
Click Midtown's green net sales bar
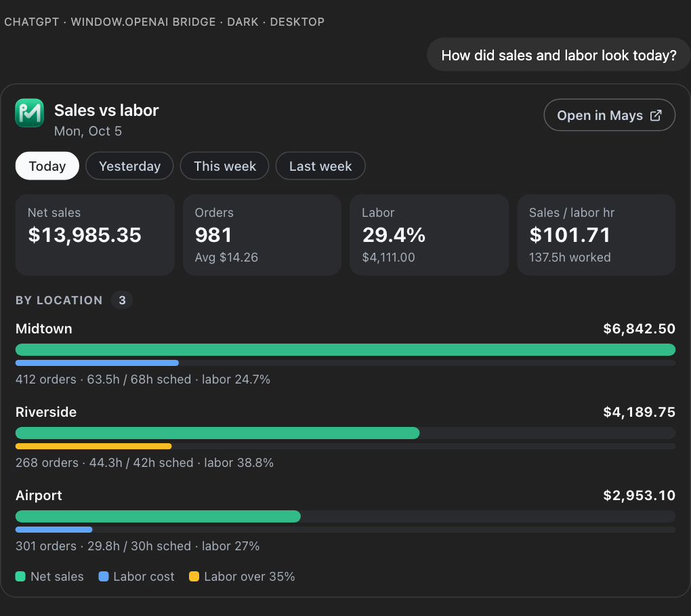[x=345, y=350]
